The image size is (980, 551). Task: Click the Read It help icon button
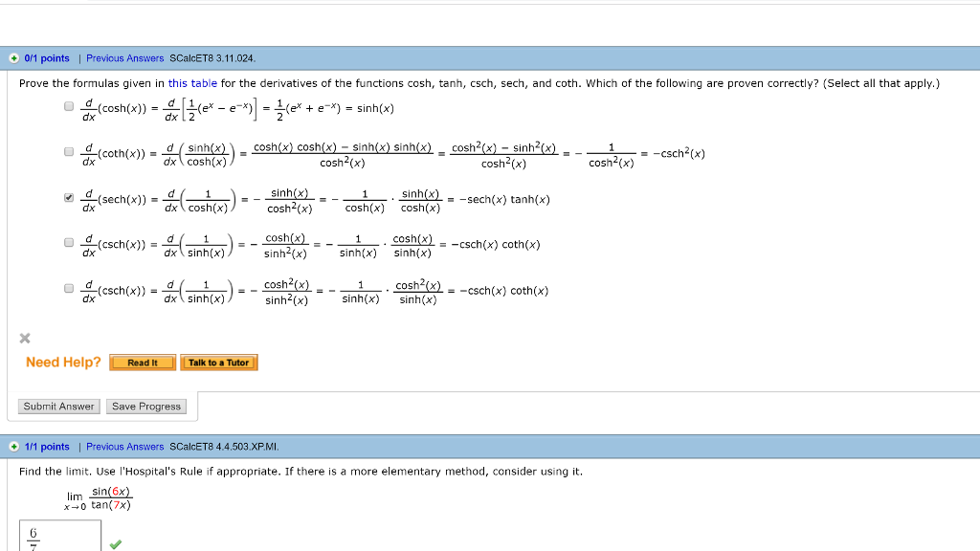point(142,363)
